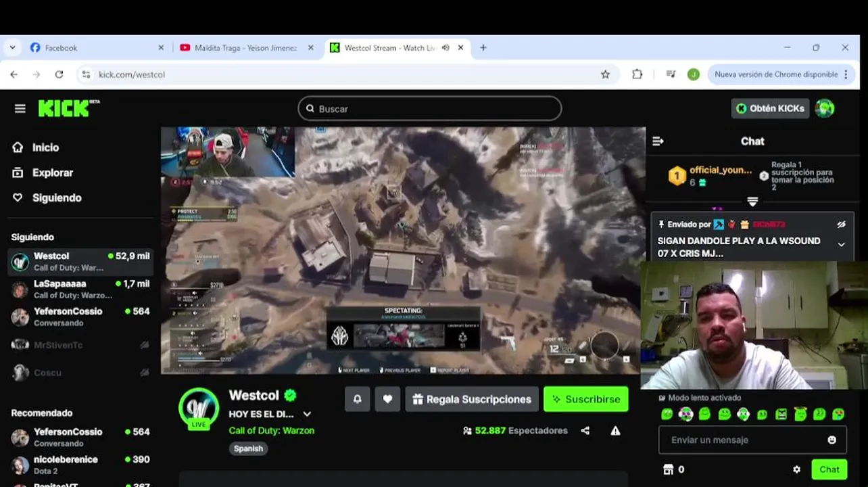Viewport: 868px width, 487px height.
Task: Open Westcol in the Siguiendo list
Action: (x=80, y=261)
